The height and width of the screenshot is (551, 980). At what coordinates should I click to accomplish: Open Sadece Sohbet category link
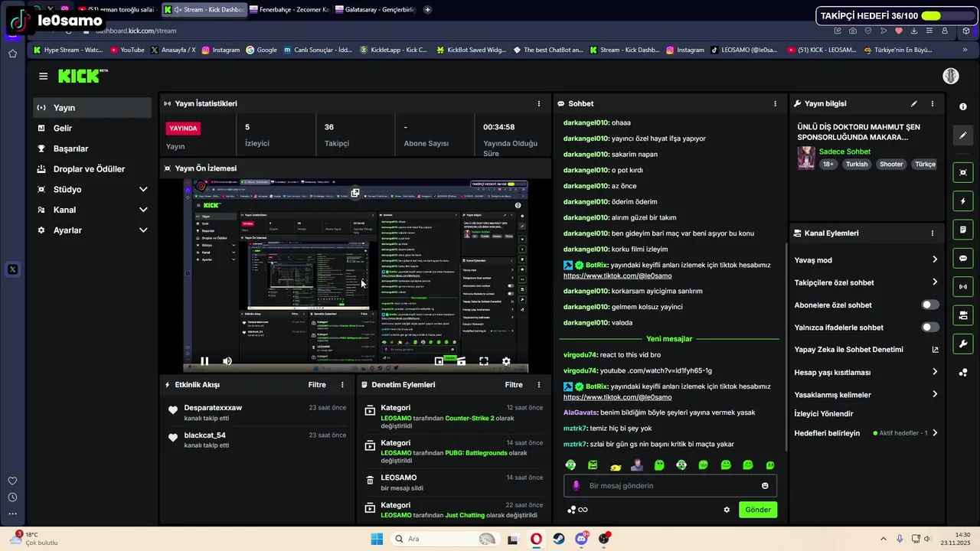click(844, 152)
